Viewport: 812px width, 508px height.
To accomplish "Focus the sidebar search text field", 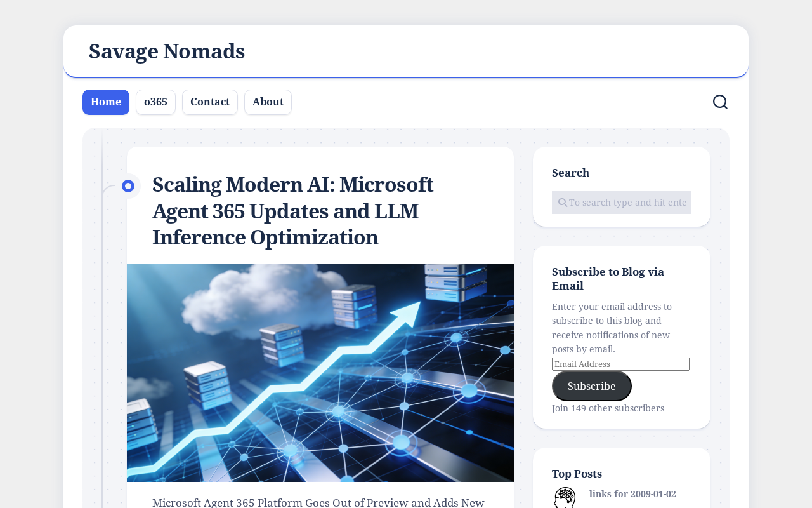I will click(x=622, y=203).
